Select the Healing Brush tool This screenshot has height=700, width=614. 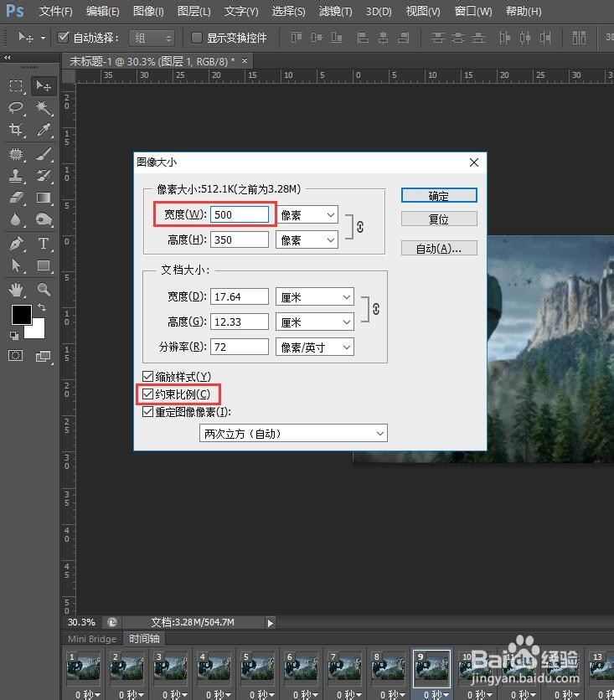pos(16,154)
